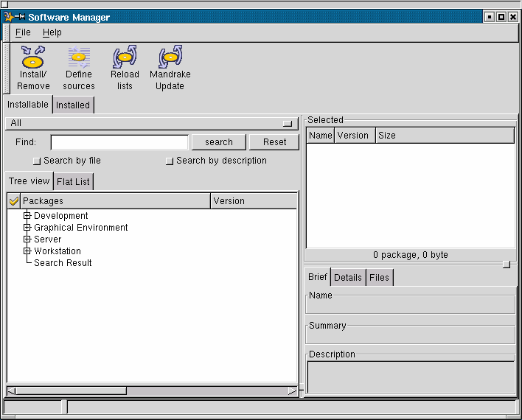
Task: Select the Flat List tab
Action: (x=73, y=182)
